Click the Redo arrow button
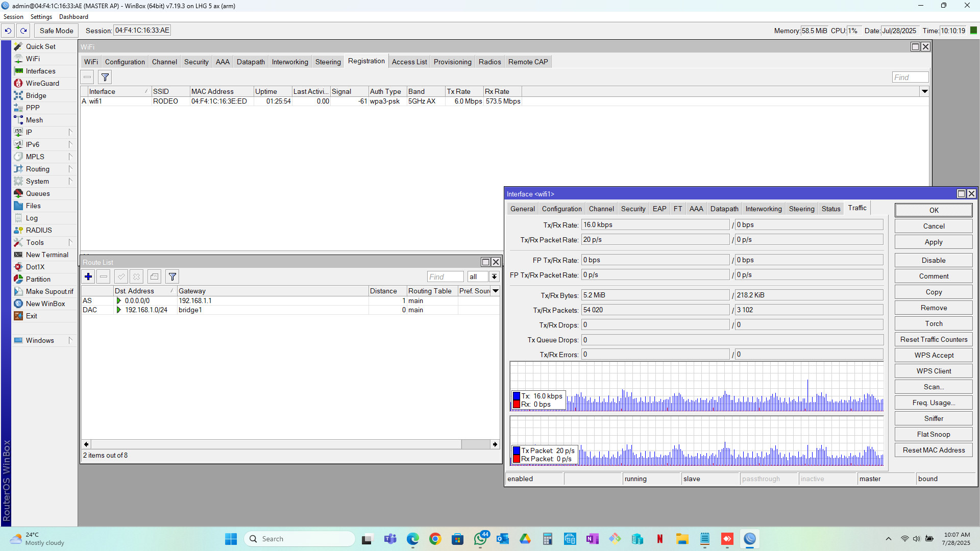Screen dimensions: 980x551 pos(23,31)
